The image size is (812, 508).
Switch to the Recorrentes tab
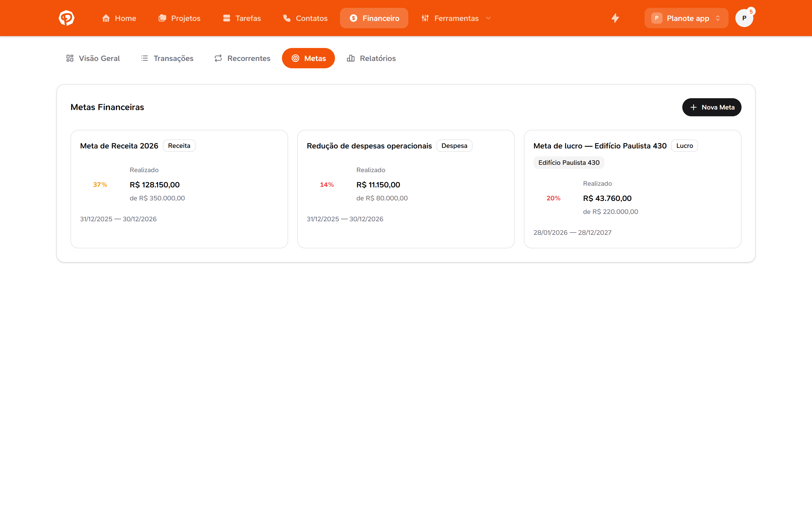(x=242, y=58)
